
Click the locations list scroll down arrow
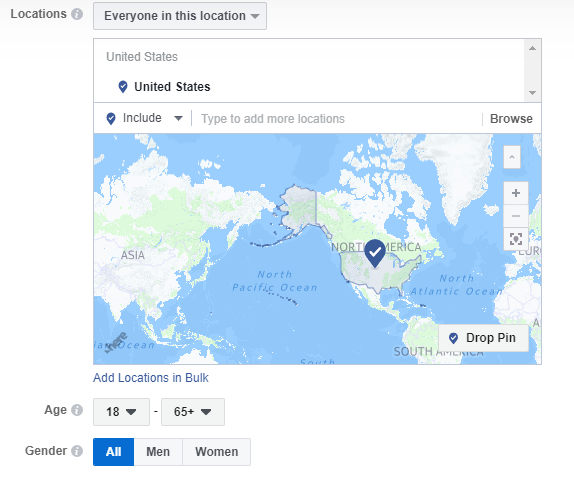point(533,93)
